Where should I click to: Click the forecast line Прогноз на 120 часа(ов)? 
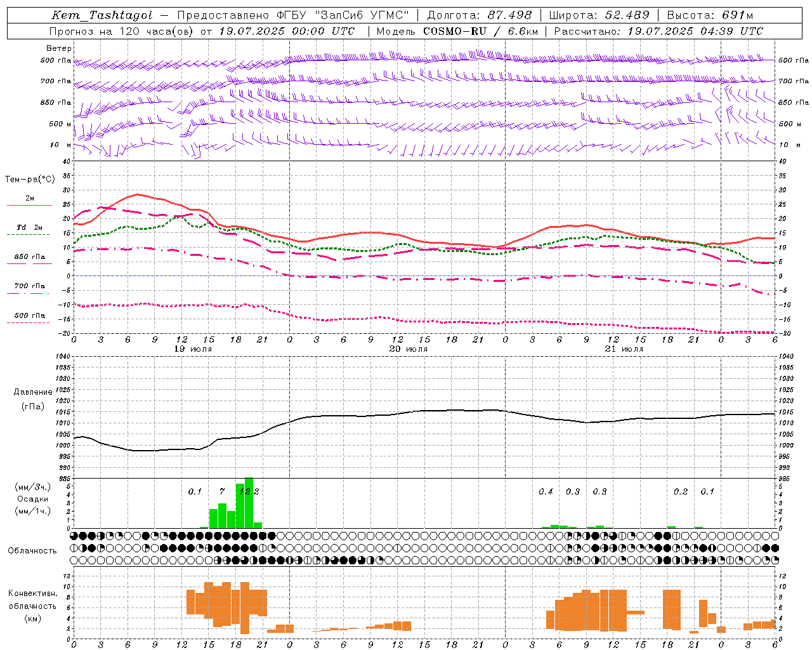click(122, 31)
